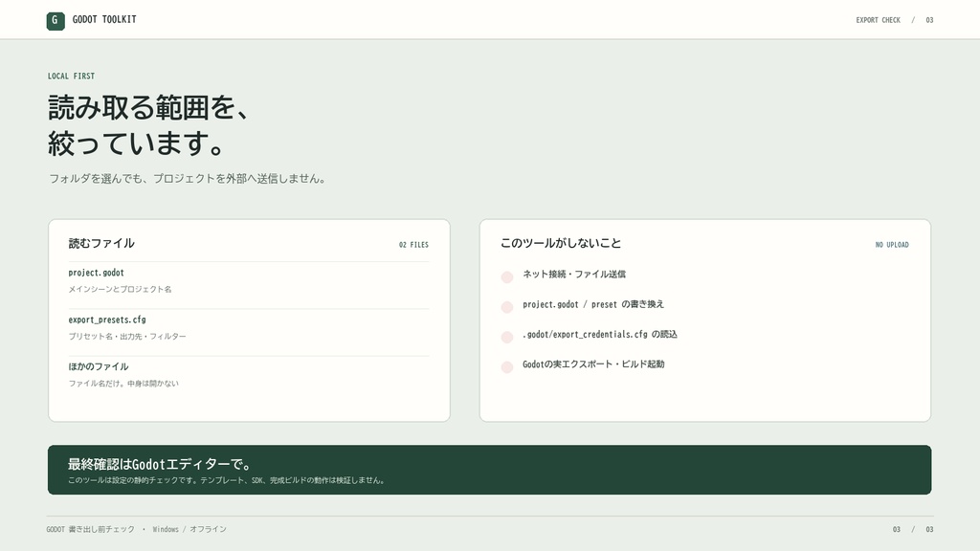980x551 pixels.
Task: Click the "02 FILES" badge
Action: pos(413,245)
